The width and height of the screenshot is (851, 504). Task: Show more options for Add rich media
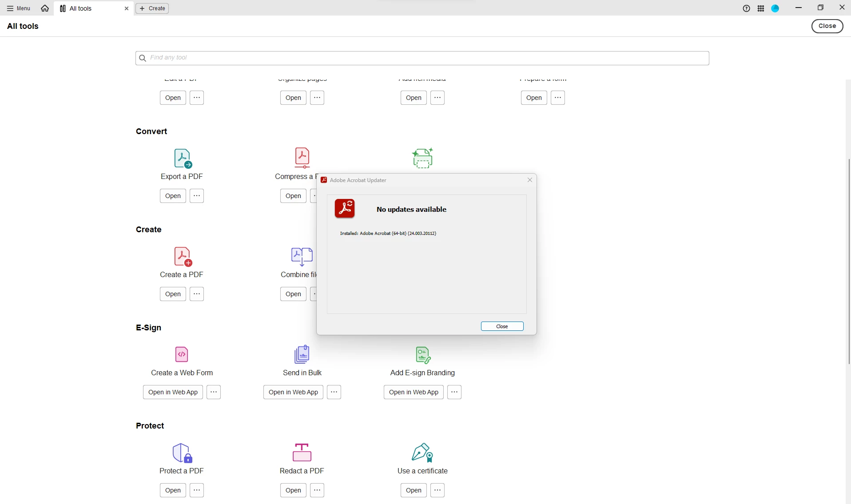[x=437, y=98]
